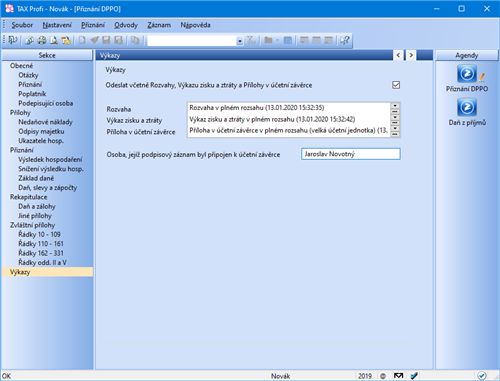Screen dimensions: 500x381
Task: Select the Řádky 162 - 331 section
Action: (x=41, y=253)
